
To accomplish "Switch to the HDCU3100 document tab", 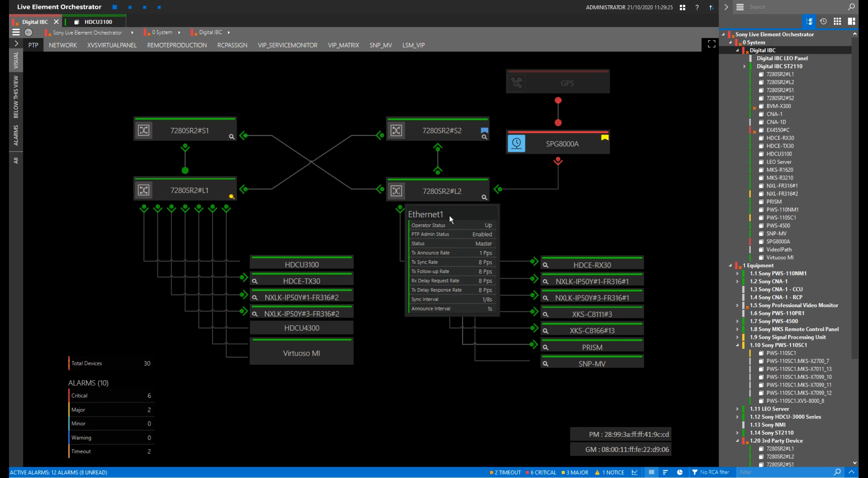I will pos(95,22).
